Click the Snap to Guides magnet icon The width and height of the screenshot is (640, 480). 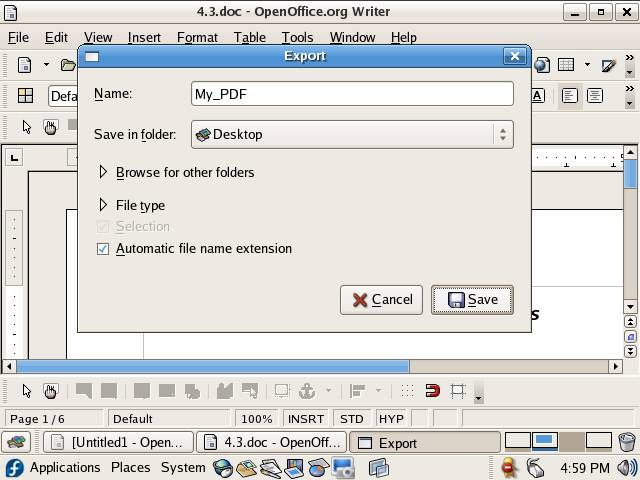432,391
